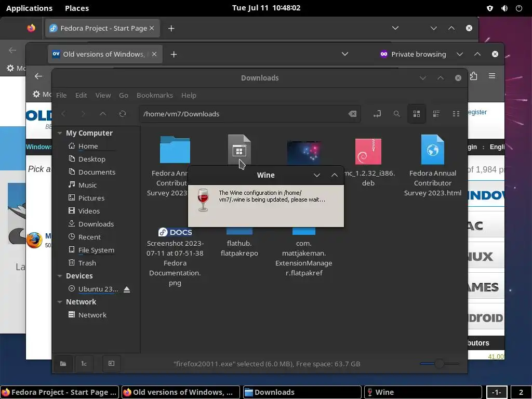Screen dimensions: 532x399
Task: Toggle location entry mode icon
Action: 377,114
